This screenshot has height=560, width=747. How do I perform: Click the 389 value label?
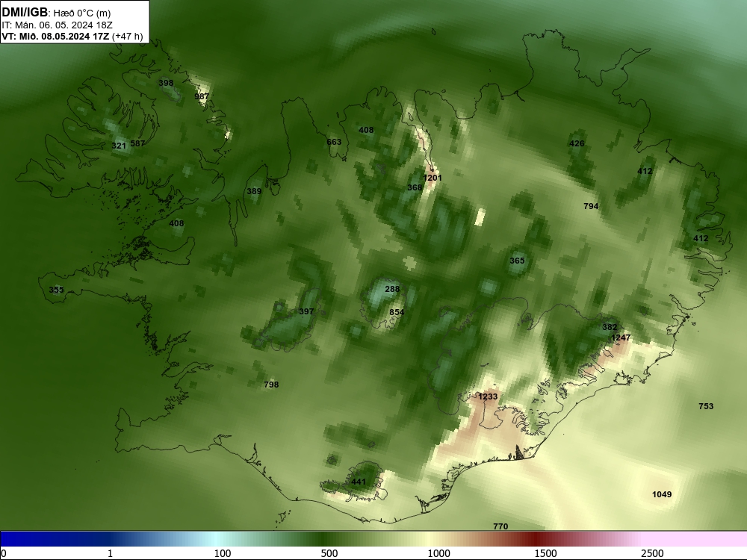click(x=254, y=191)
